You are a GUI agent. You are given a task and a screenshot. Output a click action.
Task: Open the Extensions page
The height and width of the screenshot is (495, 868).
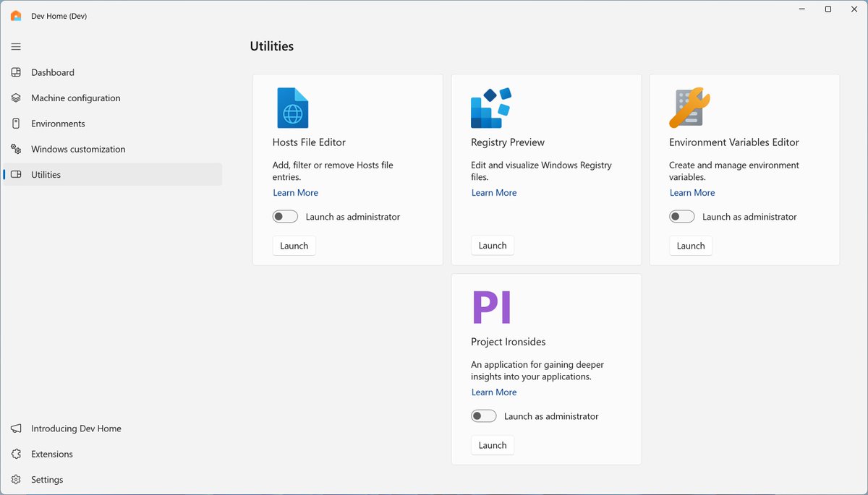(113, 455)
